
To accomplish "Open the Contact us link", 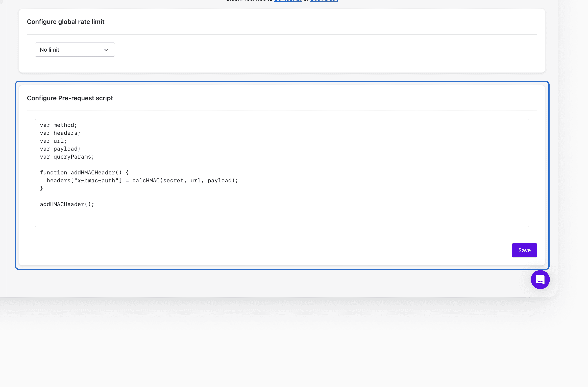I will click(288, 1).
